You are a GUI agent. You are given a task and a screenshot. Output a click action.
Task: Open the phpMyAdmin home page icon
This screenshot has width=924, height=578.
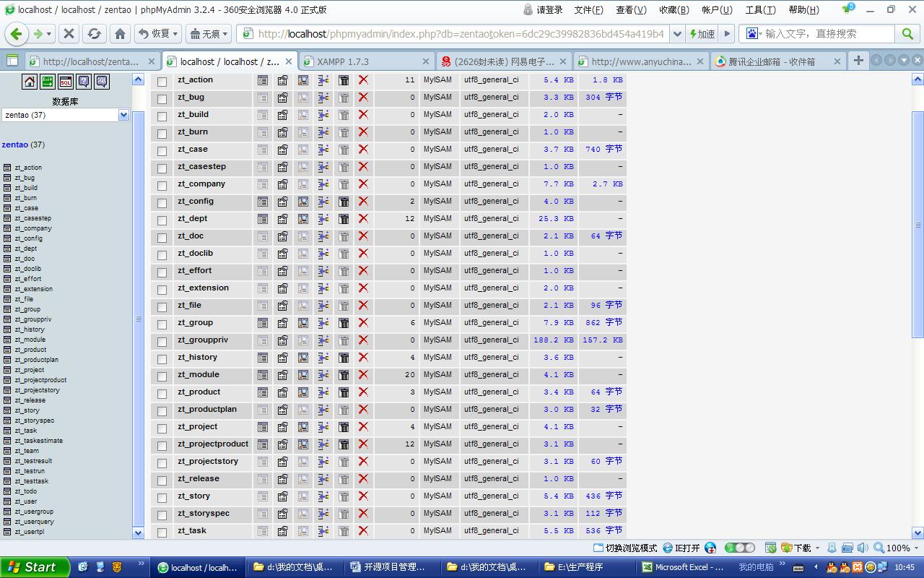[x=29, y=82]
